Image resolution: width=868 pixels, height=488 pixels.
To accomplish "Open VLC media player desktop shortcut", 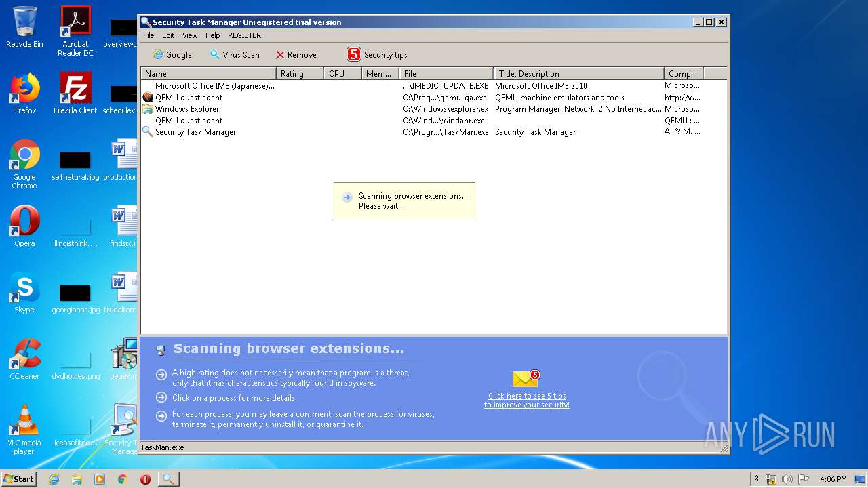I will (24, 430).
